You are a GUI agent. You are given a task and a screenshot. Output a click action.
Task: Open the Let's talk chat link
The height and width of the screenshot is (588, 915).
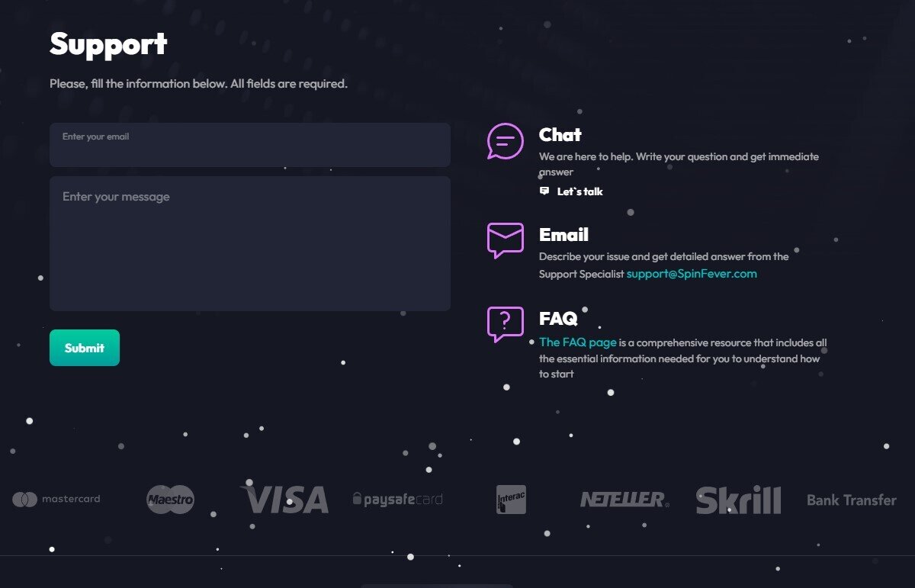click(579, 191)
